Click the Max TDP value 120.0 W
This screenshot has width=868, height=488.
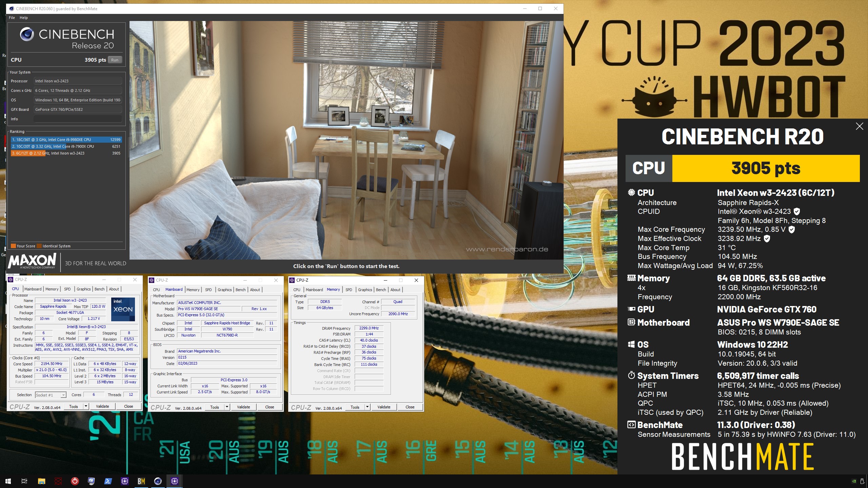click(x=98, y=306)
